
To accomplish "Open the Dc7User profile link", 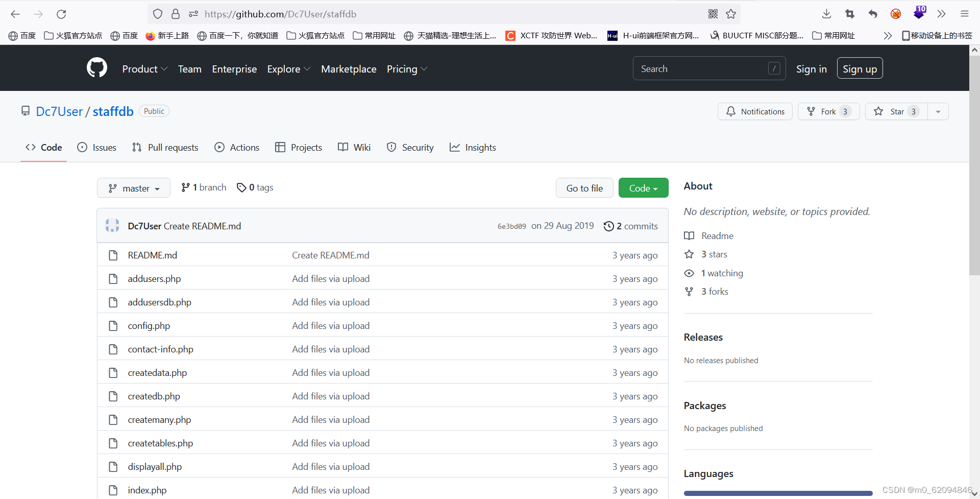I will click(59, 111).
